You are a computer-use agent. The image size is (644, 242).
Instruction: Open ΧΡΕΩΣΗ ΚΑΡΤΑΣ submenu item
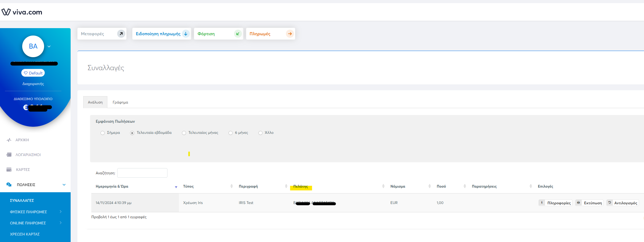click(25, 234)
